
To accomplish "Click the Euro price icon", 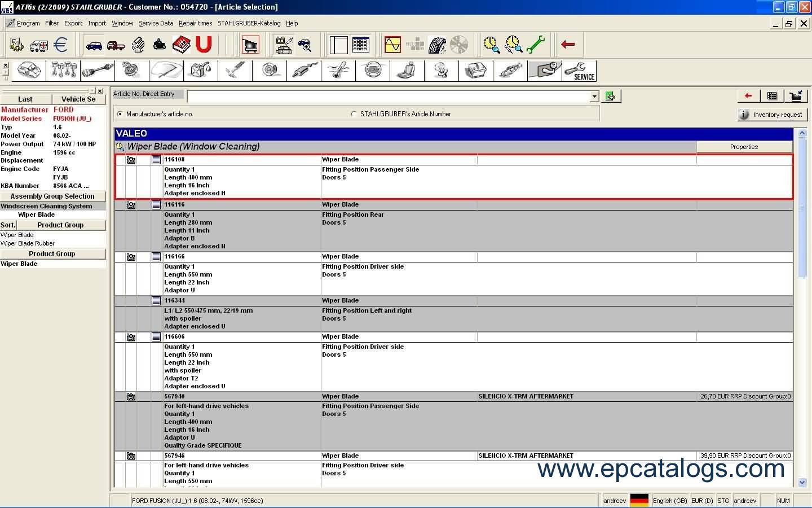I will [x=60, y=45].
